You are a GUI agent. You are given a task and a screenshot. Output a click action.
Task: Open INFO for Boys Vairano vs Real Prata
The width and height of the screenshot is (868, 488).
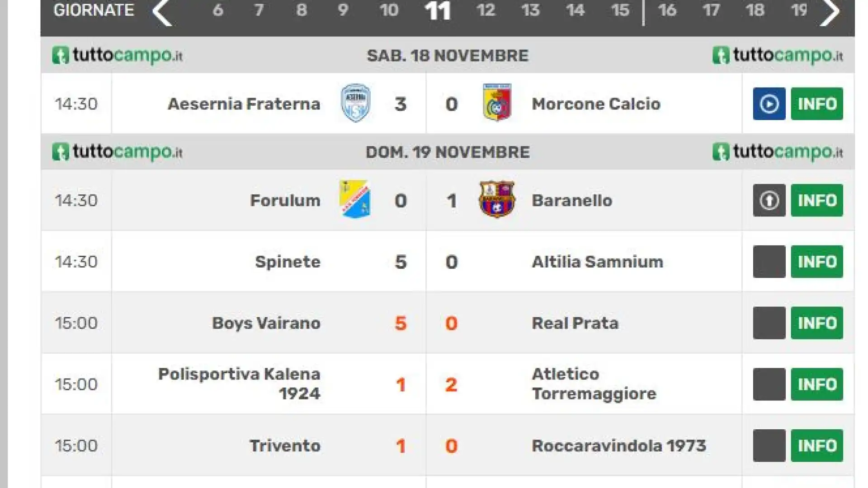[x=817, y=323]
